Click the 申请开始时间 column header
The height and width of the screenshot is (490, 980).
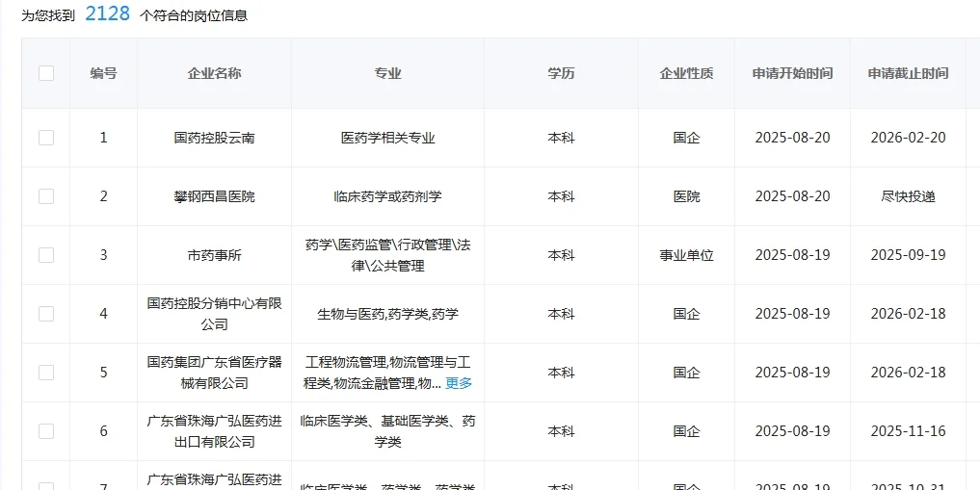pyautogui.click(x=792, y=73)
